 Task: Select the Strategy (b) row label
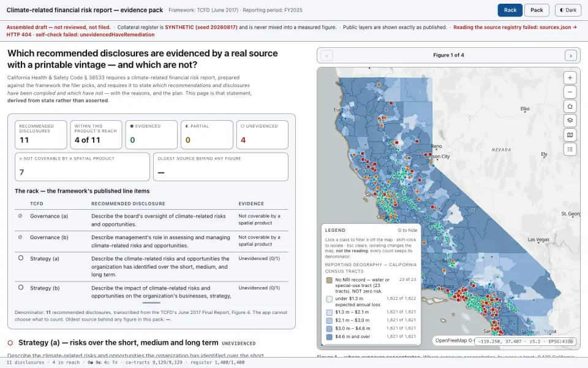(x=45, y=288)
